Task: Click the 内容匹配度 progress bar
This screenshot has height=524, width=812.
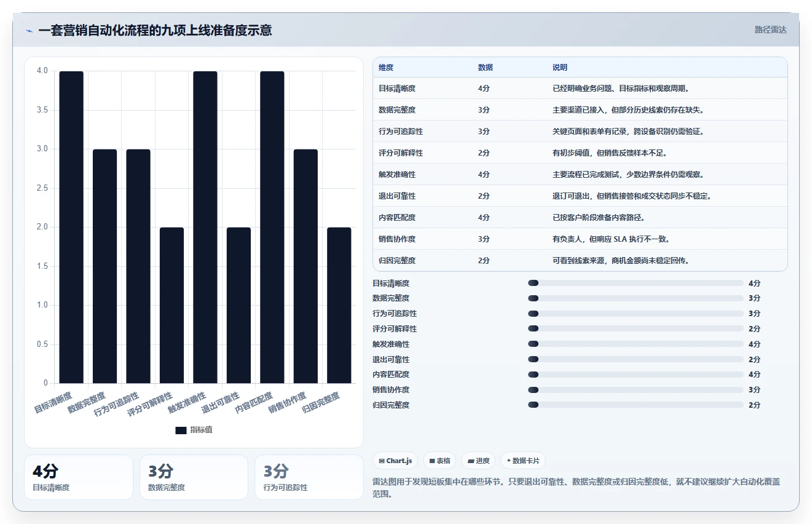Action: tap(636, 375)
